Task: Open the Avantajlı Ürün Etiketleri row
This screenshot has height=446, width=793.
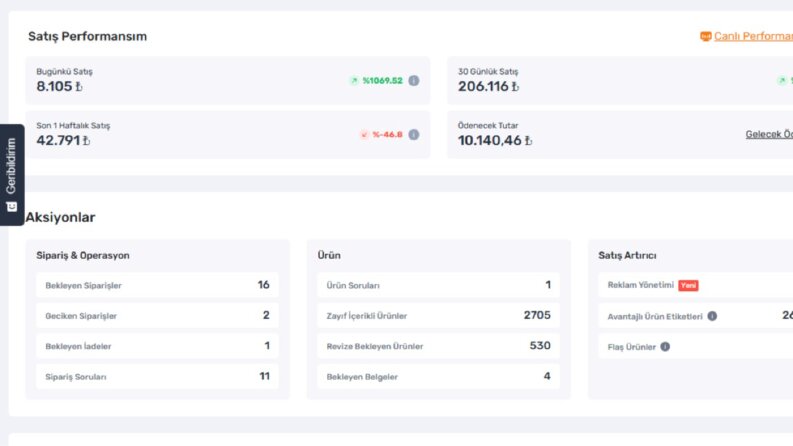Action: pos(695,316)
